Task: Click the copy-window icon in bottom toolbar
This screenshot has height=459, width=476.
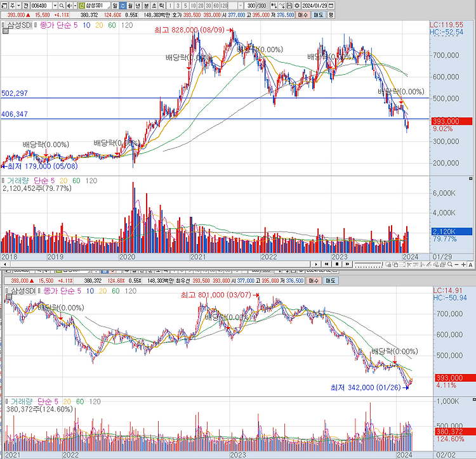Action: click(395, 264)
